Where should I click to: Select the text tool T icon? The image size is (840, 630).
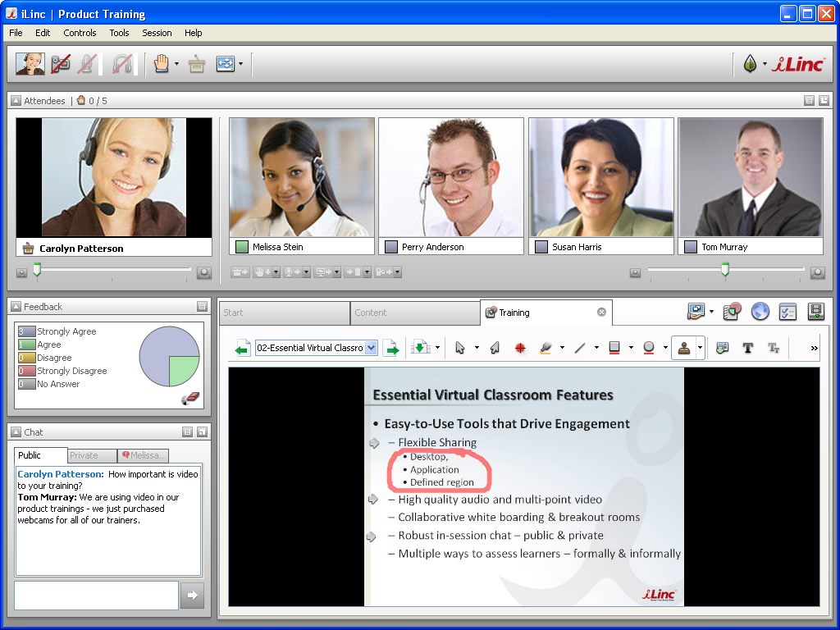click(747, 348)
